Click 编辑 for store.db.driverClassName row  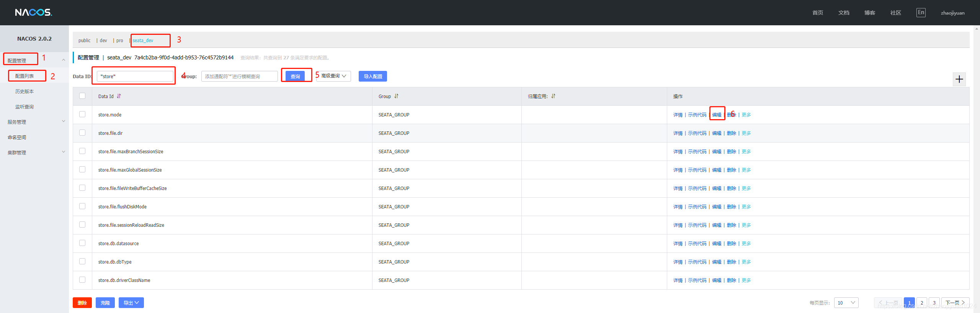pos(717,280)
